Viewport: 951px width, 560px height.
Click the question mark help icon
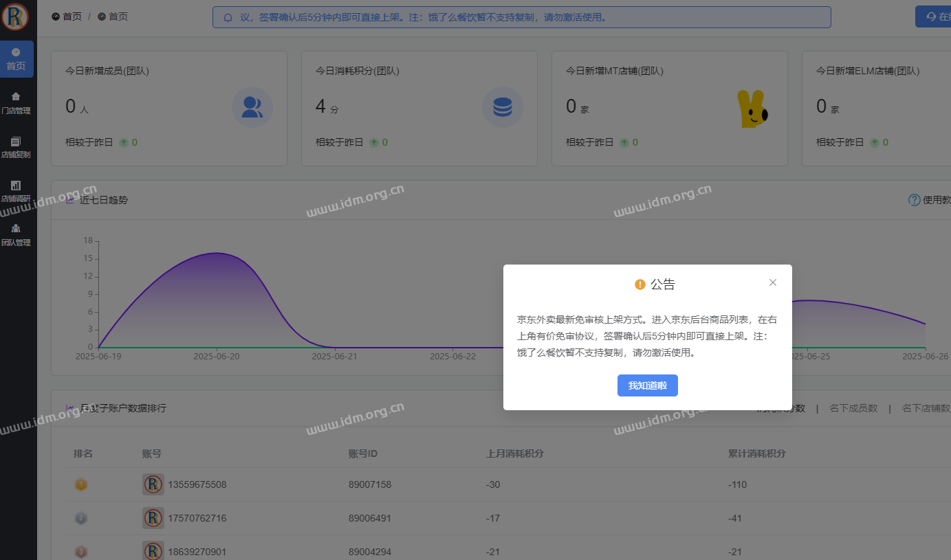click(915, 200)
